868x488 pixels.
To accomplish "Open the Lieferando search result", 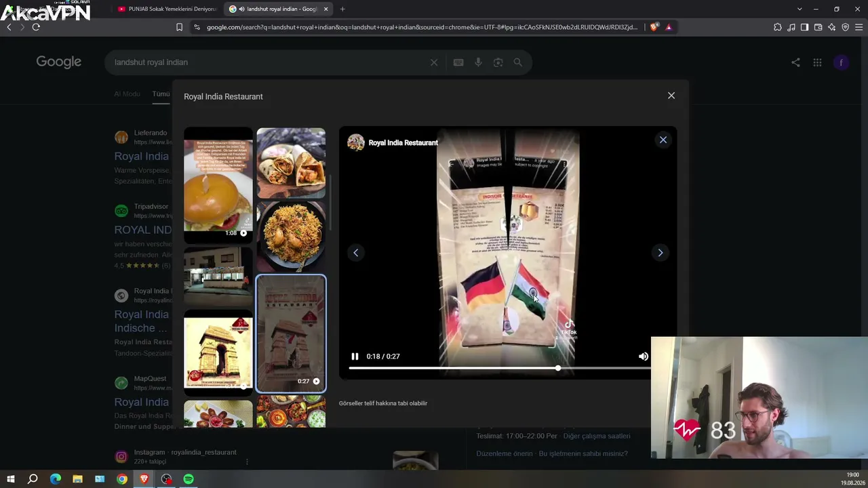I will tap(142, 157).
